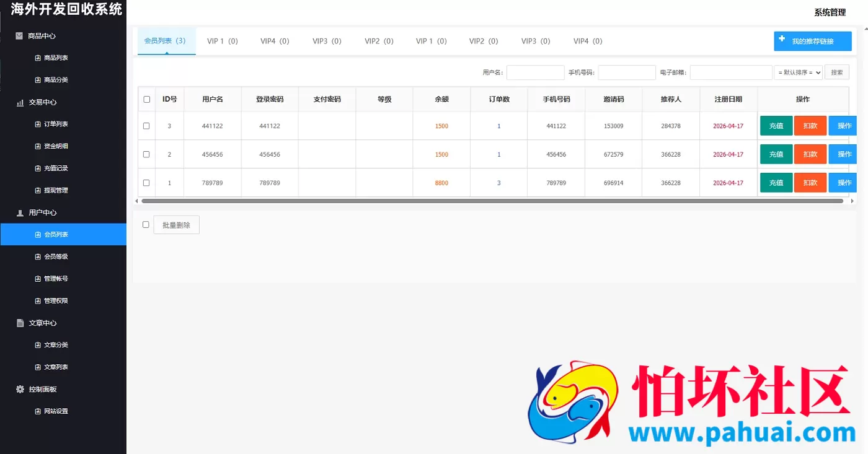The width and height of the screenshot is (868, 454).
Task: Click the 海外开发回收系统 title
Action: (66, 9)
